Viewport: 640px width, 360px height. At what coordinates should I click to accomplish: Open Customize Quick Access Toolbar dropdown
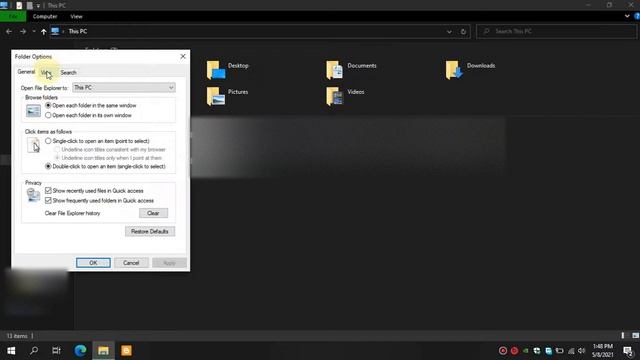pyautogui.click(x=38, y=6)
